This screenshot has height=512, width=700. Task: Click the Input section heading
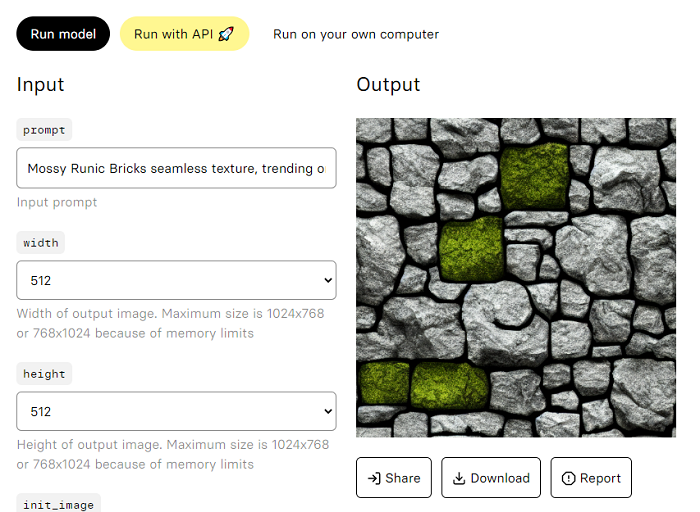(x=40, y=85)
